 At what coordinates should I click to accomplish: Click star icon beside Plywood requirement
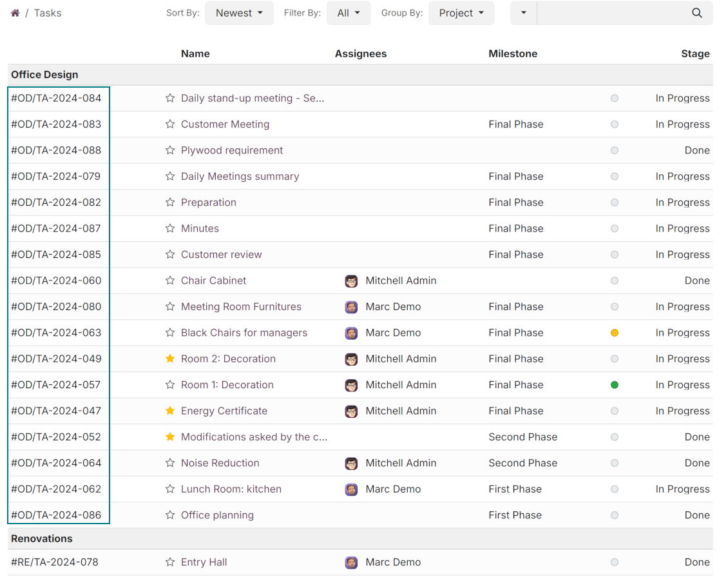(170, 150)
